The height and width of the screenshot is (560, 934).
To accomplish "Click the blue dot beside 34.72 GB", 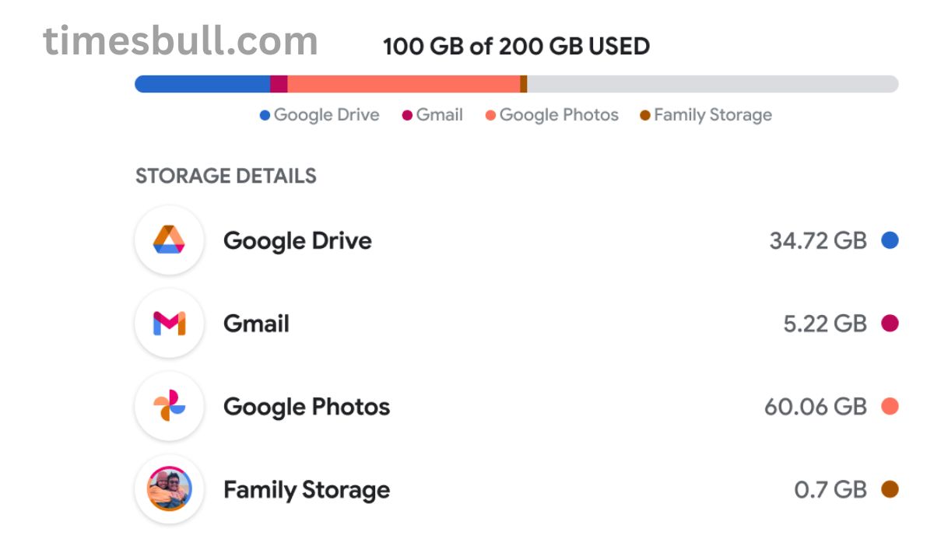I will [x=890, y=240].
